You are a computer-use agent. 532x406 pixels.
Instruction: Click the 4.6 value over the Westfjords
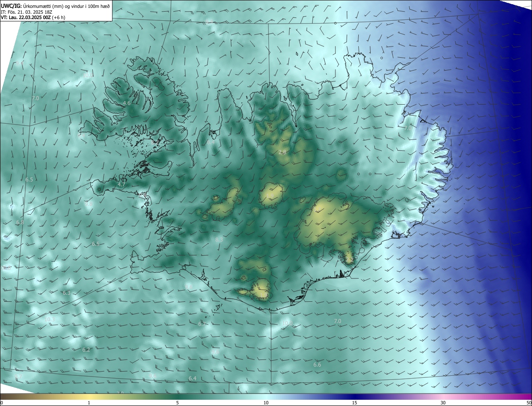pos(127,103)
